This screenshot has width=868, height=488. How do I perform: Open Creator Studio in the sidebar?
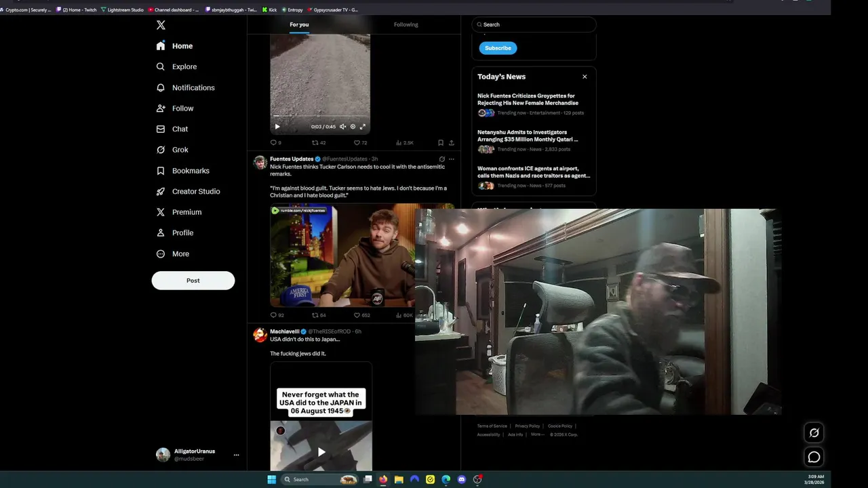(188, 191)
